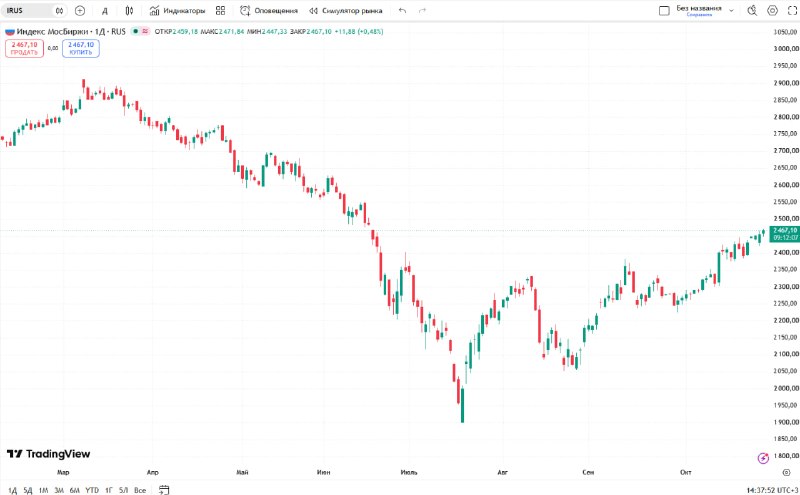Click the 1 900,00 price axis label

pyautogui.click(x=786, y=422)
